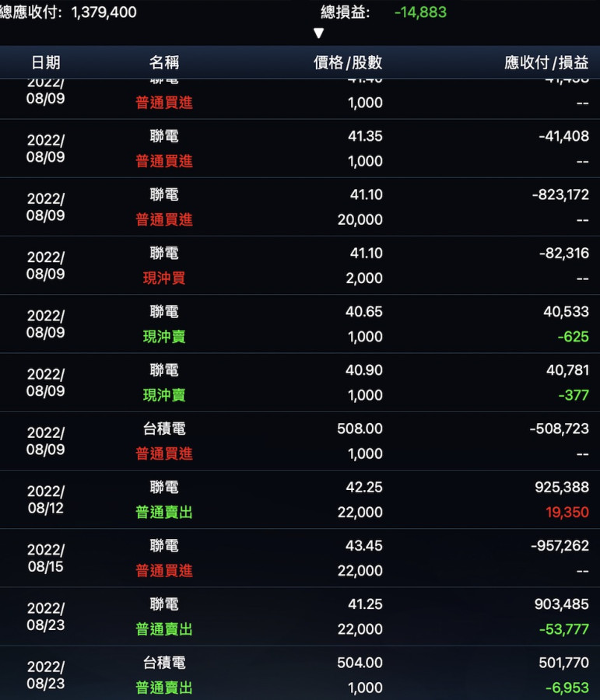
Task: Select the 總應收付 amount 1,379,400
Action: (x=104, y=12)
